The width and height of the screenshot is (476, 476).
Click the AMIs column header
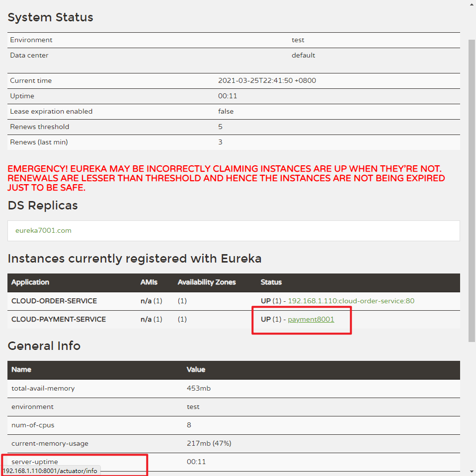(149, 282)
